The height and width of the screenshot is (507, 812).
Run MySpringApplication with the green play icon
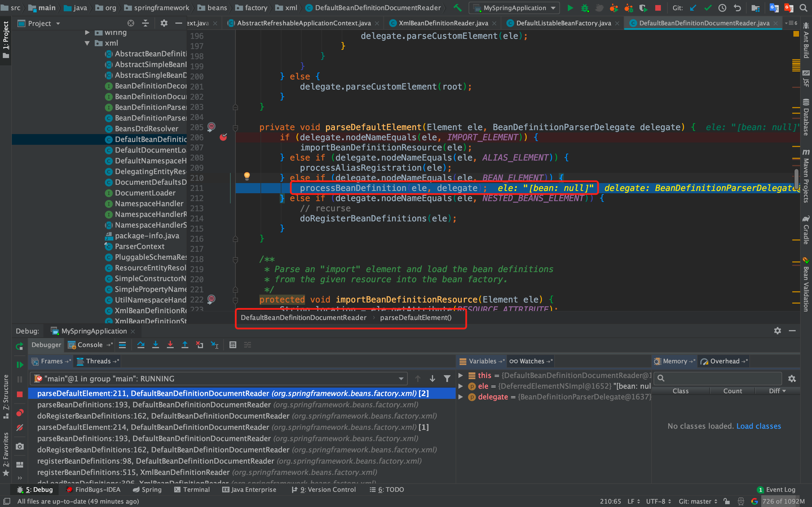570,8
